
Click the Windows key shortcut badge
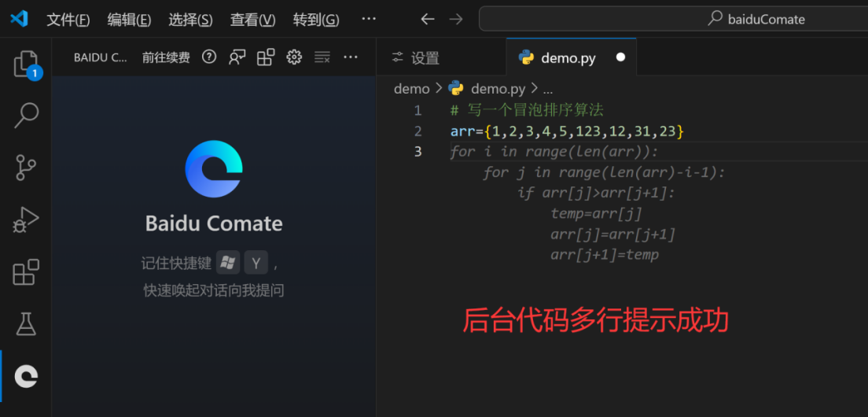[227, 263]
